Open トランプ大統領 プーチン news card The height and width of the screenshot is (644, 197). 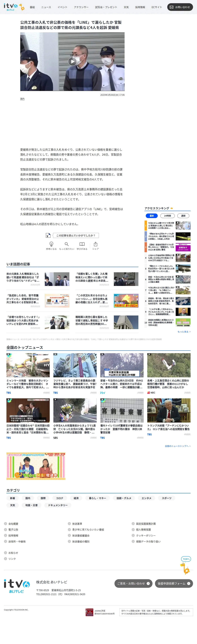[x=169, y=417]
